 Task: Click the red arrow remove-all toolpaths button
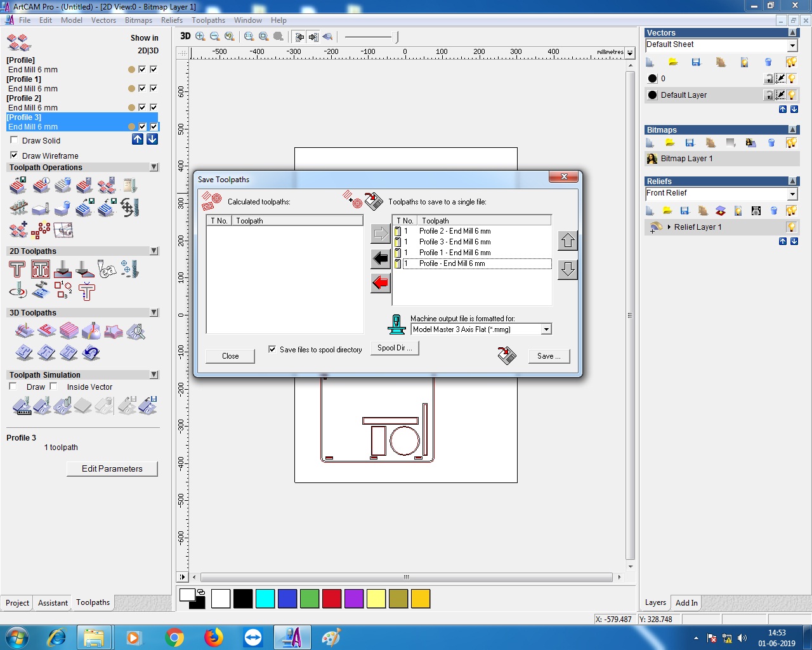point(381,282)
